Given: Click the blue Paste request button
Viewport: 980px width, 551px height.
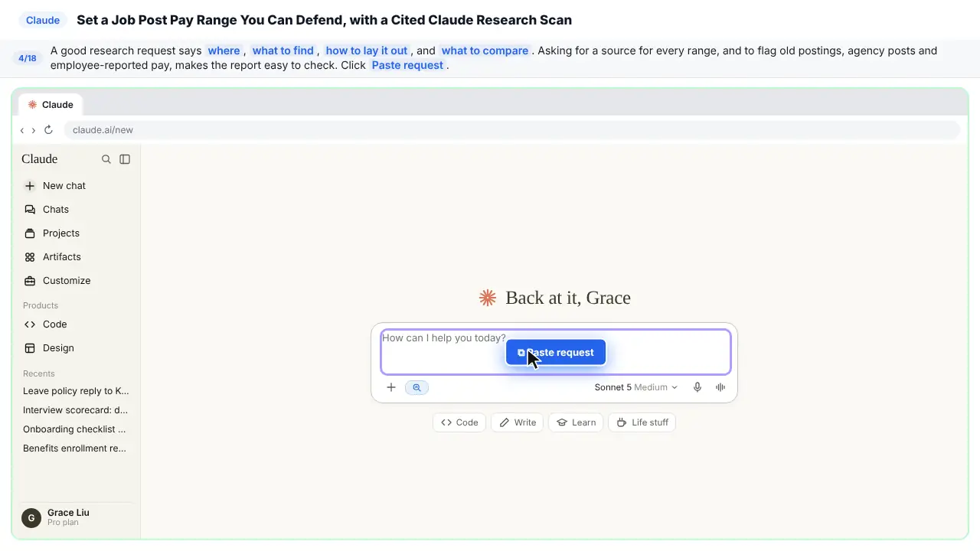Looking at the screenshot, I should pyautogui.click(x=556, y=352).
